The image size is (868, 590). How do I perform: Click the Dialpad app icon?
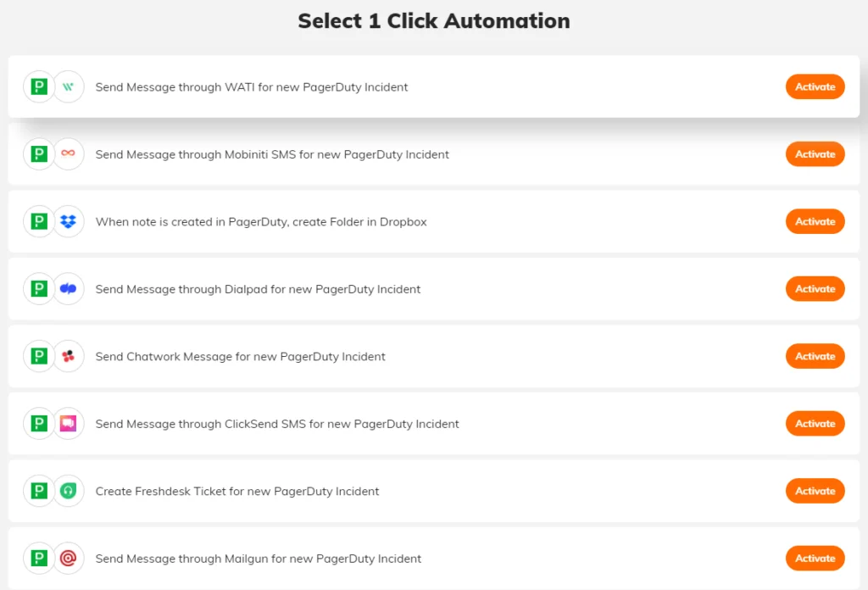click(x=66, y=288)
